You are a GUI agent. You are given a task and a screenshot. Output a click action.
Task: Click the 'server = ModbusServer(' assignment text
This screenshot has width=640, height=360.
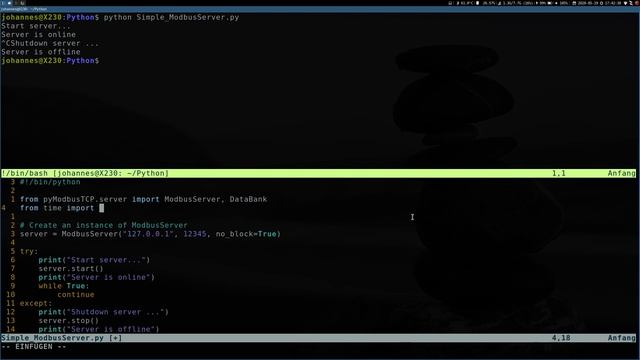71,234
